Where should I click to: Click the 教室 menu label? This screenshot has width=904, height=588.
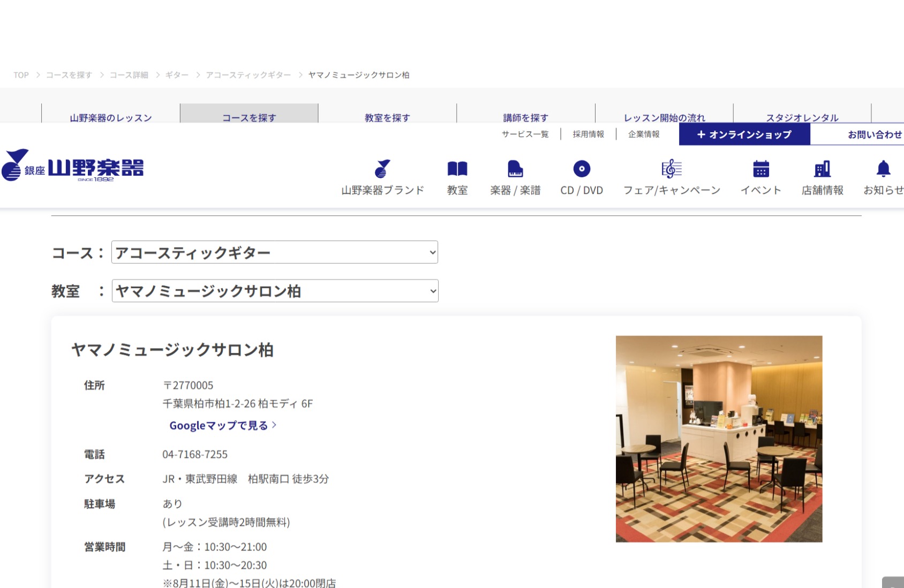(457, 190)
